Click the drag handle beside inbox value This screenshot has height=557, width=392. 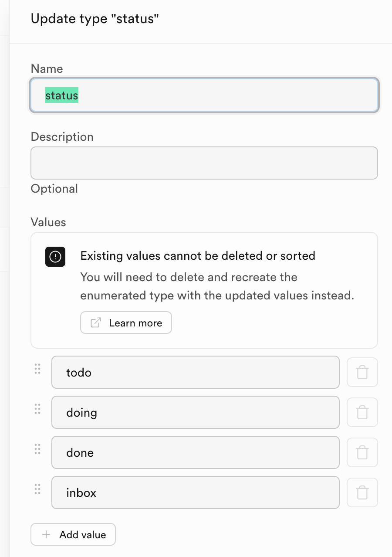click(x=37, y=489)
